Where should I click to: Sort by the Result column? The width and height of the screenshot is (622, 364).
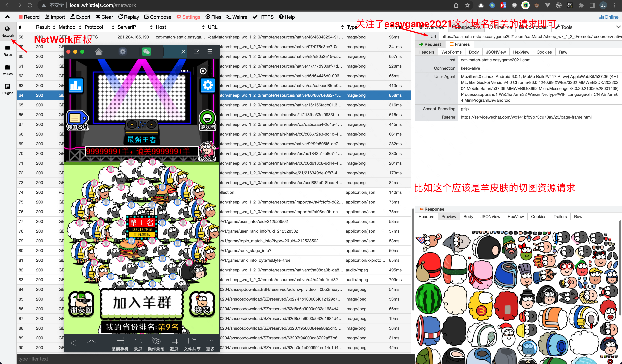(x=46, y=27)
